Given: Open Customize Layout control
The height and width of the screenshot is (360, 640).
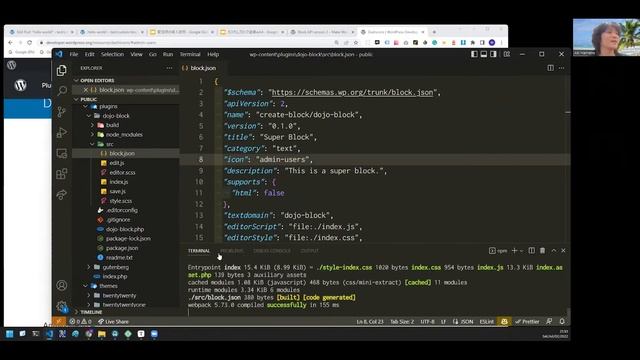Looking at the screenshot, I should [x=507, y=54].
